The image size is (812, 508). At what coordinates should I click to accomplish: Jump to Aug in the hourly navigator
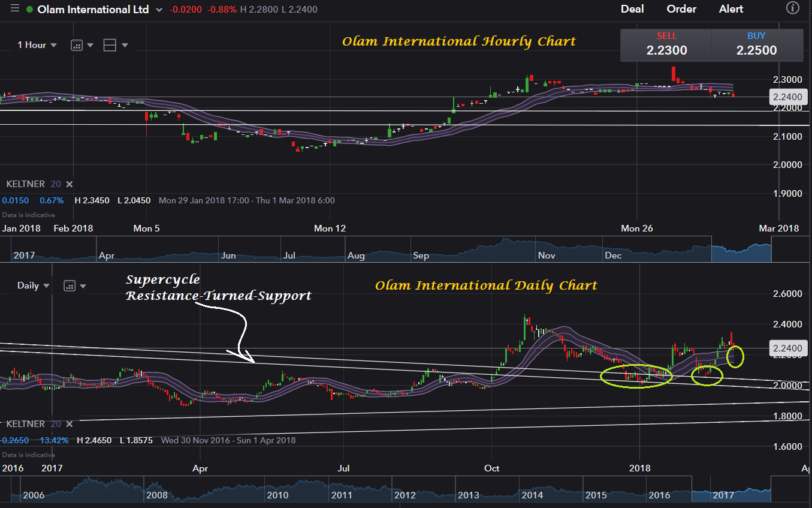356,255
